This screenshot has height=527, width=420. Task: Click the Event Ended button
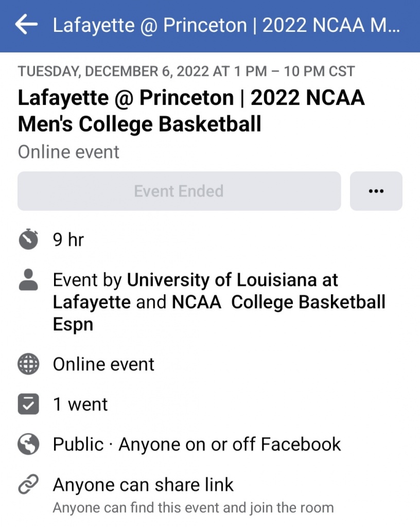(179, 191)
